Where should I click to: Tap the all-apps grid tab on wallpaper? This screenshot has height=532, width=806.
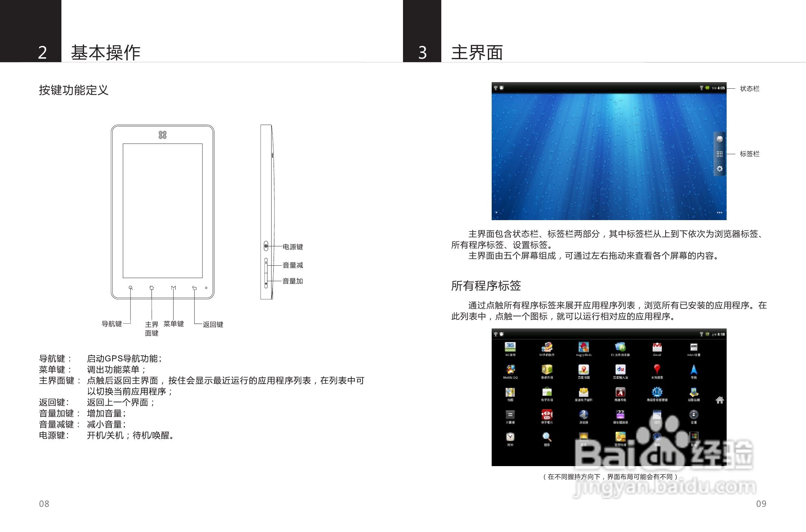(719, 154)
